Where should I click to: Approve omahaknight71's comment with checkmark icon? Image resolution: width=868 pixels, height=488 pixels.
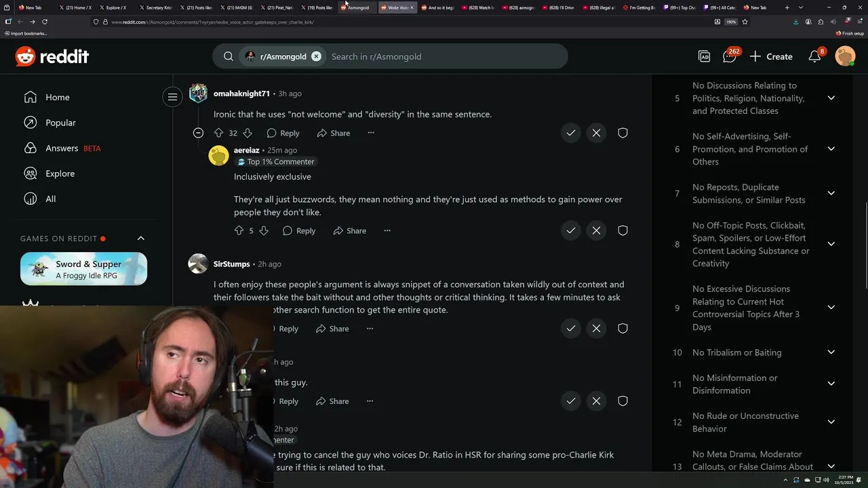(x=571, y=133)
